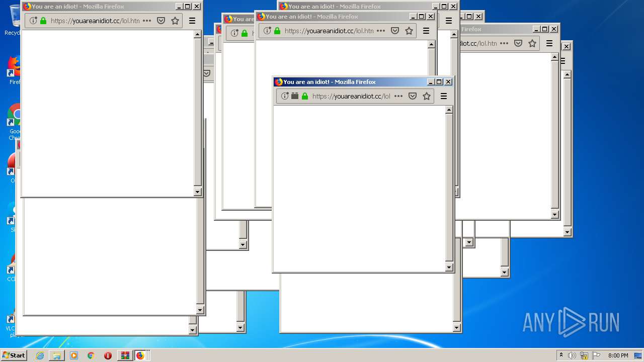Launch Internet Explorer from taskbar
Image resolution: width=644 pixels, height=362 pixels.
(40, 355)
